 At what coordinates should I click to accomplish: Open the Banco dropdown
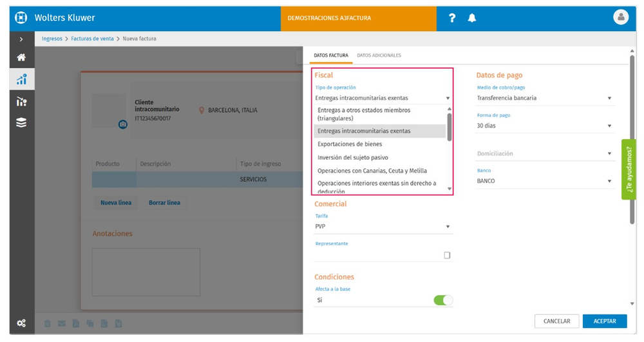click(x=545, y=181)
